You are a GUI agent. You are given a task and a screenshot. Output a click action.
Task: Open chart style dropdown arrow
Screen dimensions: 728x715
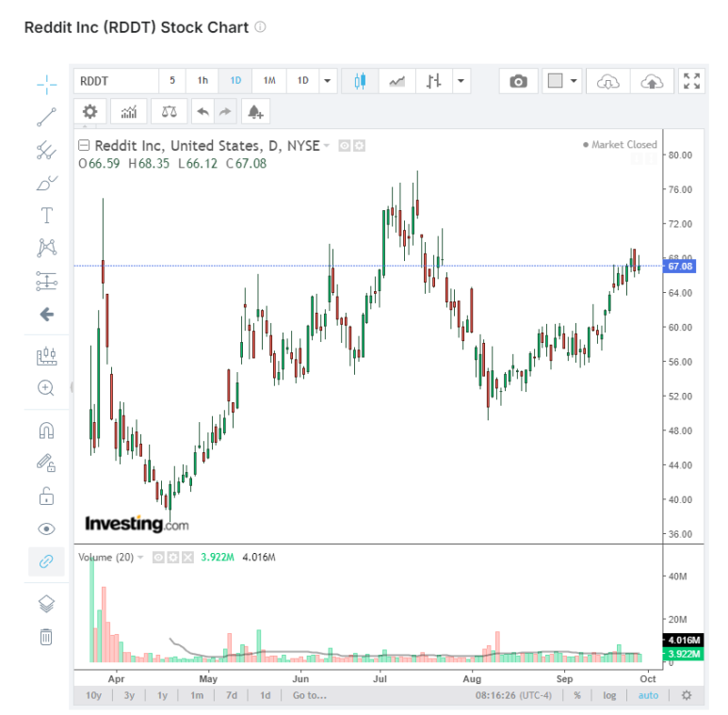point(461,81)
